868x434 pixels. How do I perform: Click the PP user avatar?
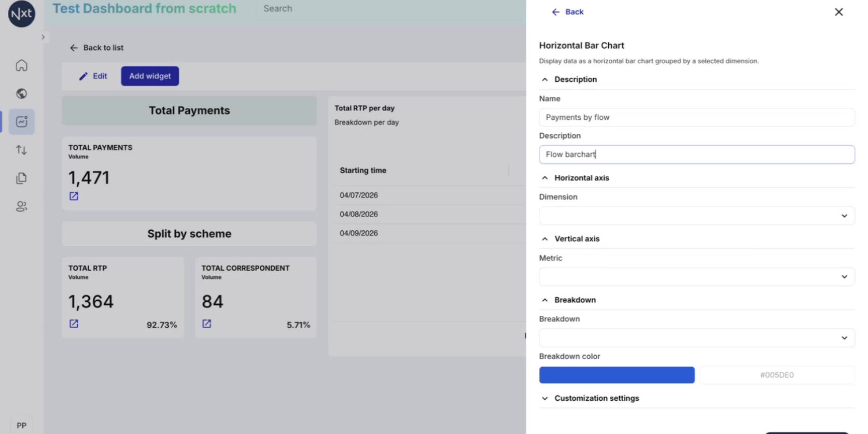[21, 425]
